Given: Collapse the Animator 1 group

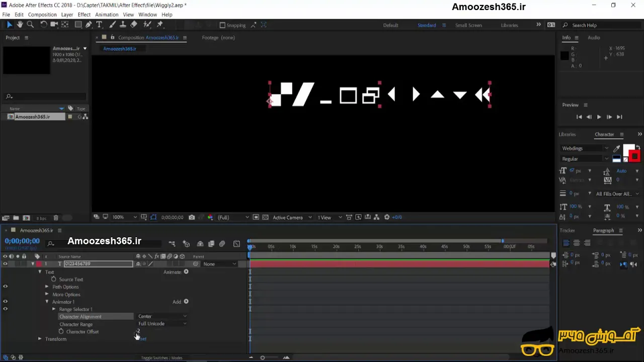Looking at the screenshot, I should (47, 302).
